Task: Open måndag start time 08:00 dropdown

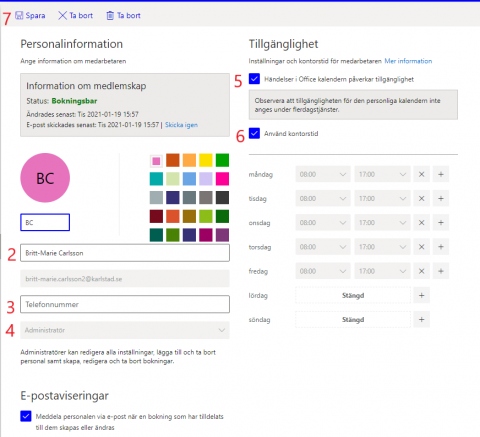Action: point(323,174)
